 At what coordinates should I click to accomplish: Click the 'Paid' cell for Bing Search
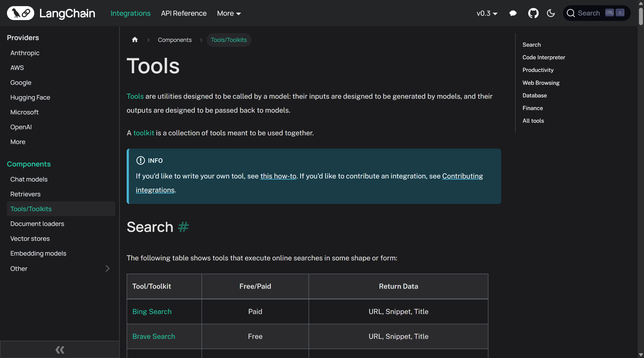255,311
